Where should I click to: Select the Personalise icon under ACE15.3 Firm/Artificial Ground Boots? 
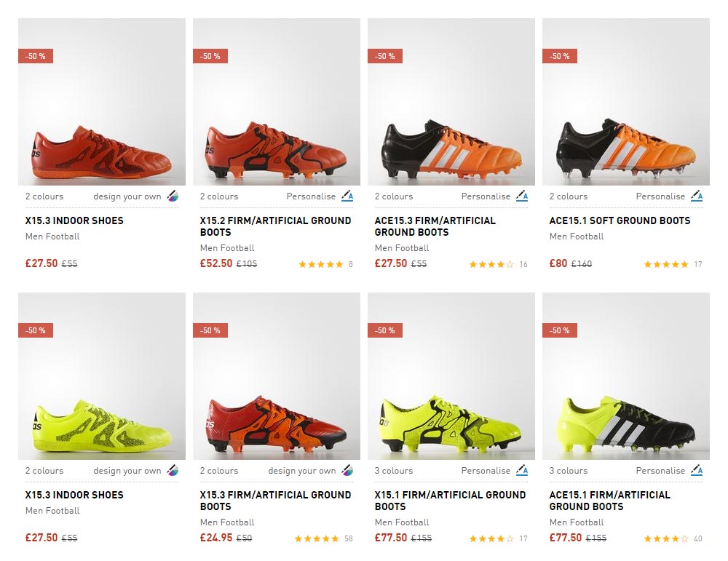[x=521, y=196]
